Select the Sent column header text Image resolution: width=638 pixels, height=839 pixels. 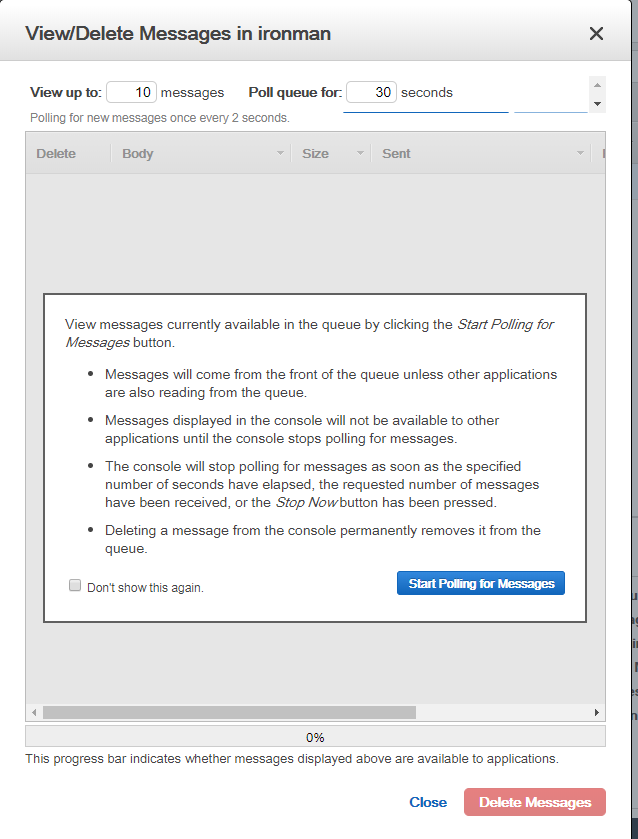pos(396,154)
